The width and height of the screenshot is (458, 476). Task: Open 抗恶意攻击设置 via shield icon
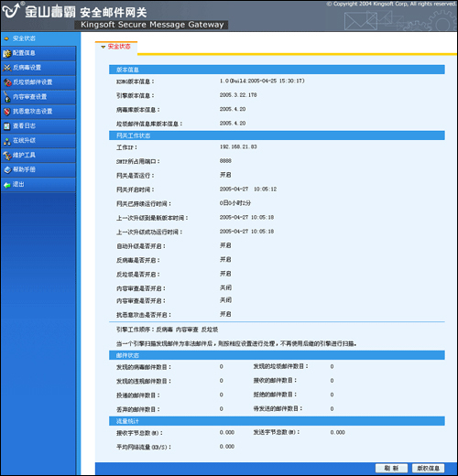click(x=6, y=112)
